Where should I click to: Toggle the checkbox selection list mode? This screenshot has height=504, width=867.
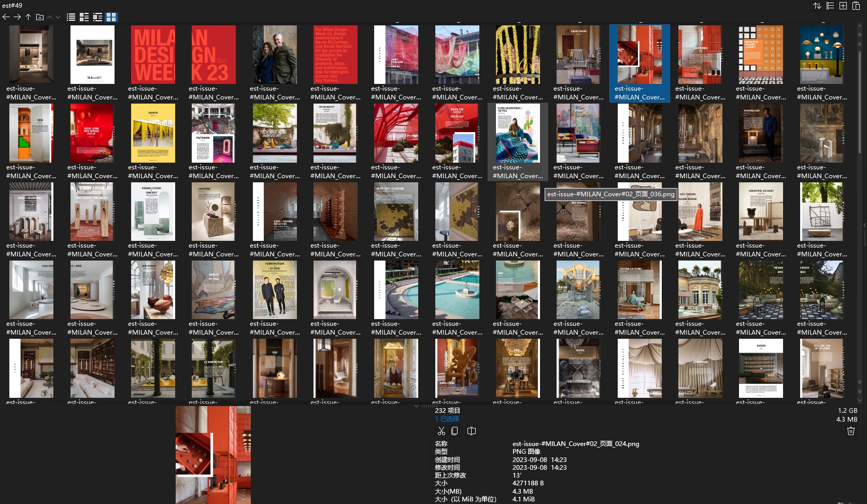click(x=830, y=6)
